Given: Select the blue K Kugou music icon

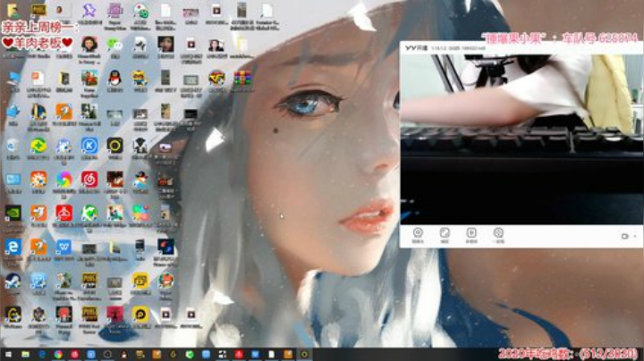Looking at the screenshot, I should 89,146.
